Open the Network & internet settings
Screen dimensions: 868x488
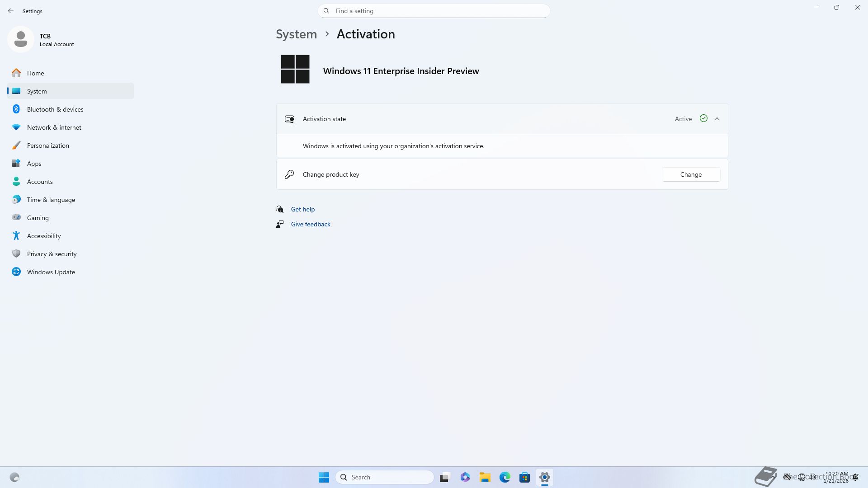(x=54, y=127)
